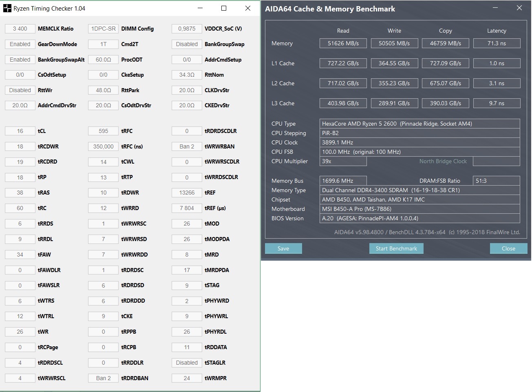Click the CPU Stepping PiR-B2 field
This screenshot has width=532, height=392.
[420, 133]
